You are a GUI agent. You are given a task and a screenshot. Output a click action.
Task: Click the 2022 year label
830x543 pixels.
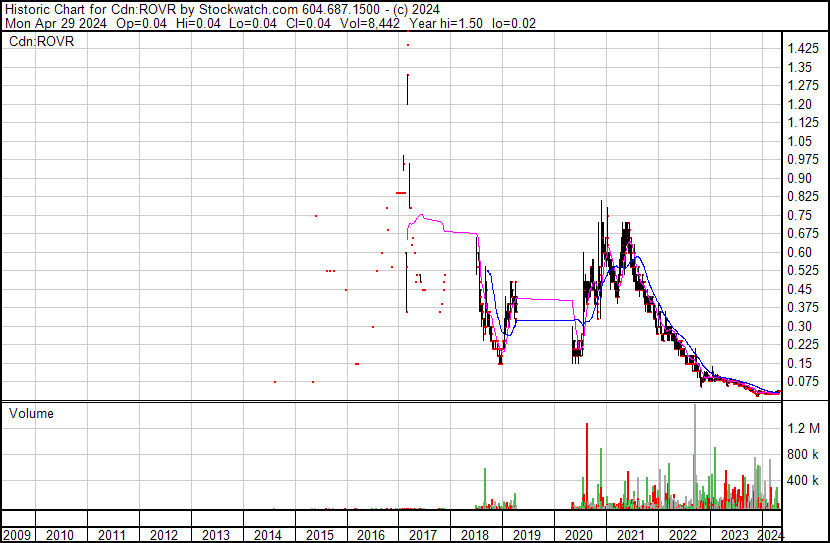(682, 535)
